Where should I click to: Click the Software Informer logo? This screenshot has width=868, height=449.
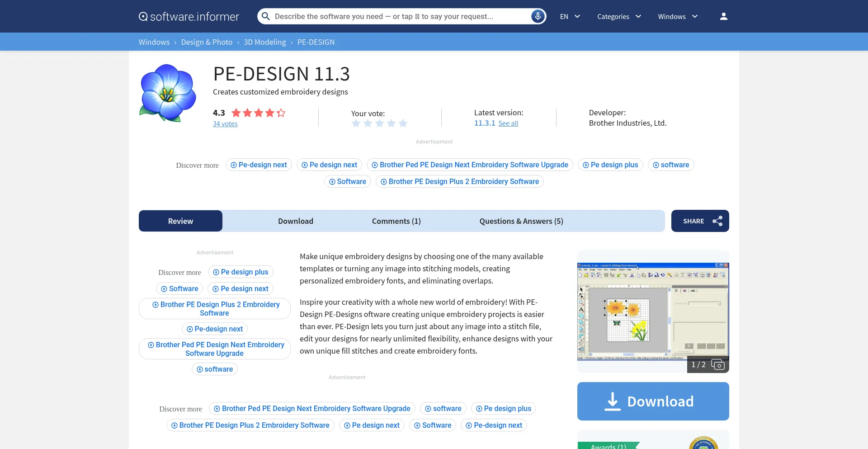(x=189, y=16)
